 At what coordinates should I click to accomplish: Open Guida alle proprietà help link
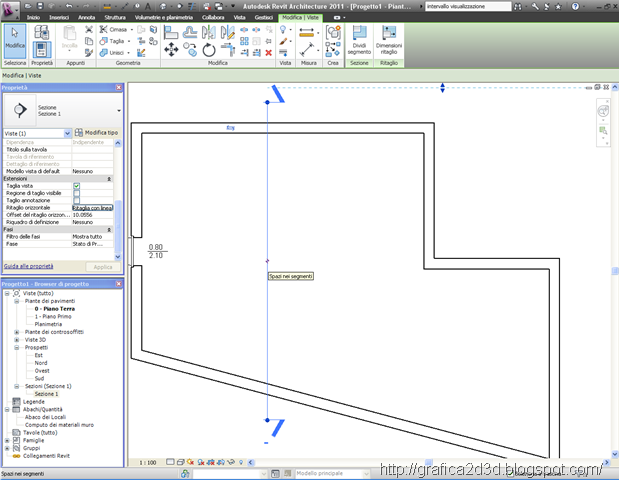click(x=28, y=266)
